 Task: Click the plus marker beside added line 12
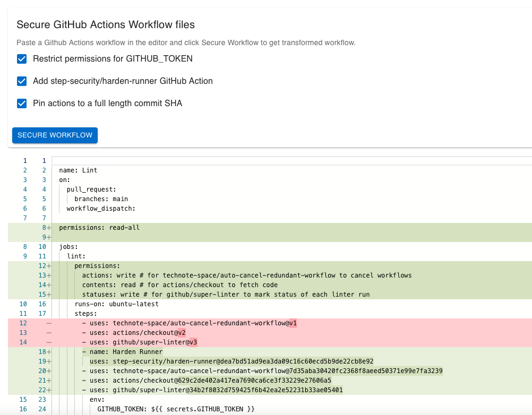click(49, 266)
